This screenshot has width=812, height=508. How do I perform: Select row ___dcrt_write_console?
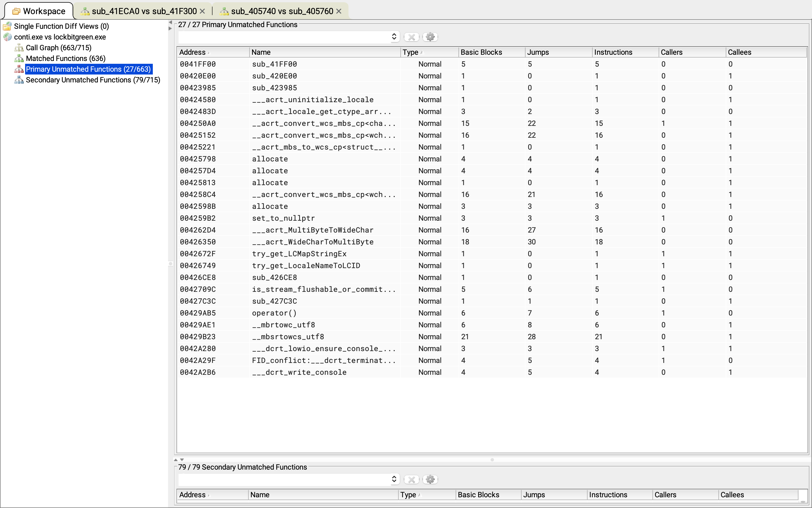pyautogui.click(x=491, y=372)
